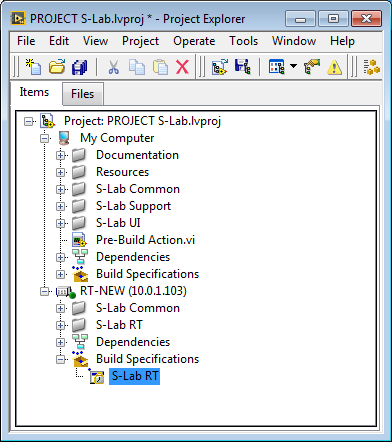Image resolution: width=392 pixels, height=442 pixels.
Task: Expand the S-Lab UI folder
Action: click(61, 223)
